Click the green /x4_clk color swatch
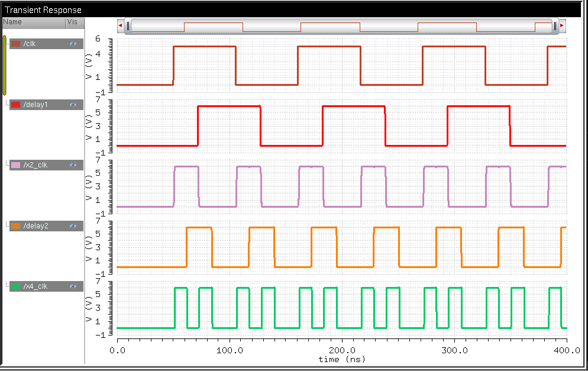Image resolution: width=588 pixels, height=371 pixels. coord(16,286)
